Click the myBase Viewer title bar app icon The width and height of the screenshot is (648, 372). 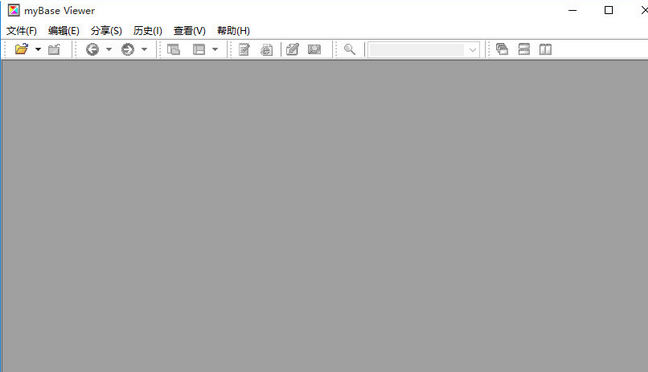[x=14, y=10]
